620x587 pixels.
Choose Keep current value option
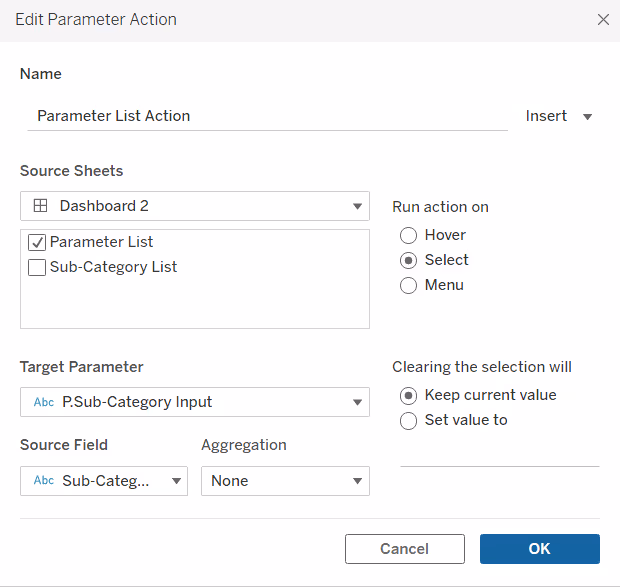408,396
